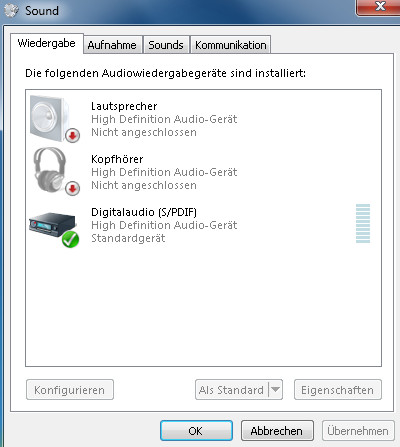Viewport: 400px width, 447px height.
Task: Click the Abbrechen button
Action: [277, 431]
